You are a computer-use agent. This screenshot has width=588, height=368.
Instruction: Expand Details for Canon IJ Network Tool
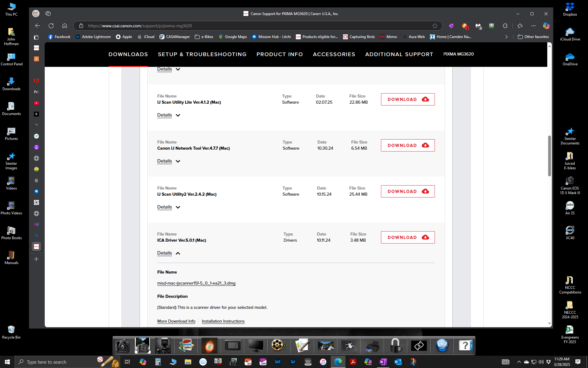point(168,161)
